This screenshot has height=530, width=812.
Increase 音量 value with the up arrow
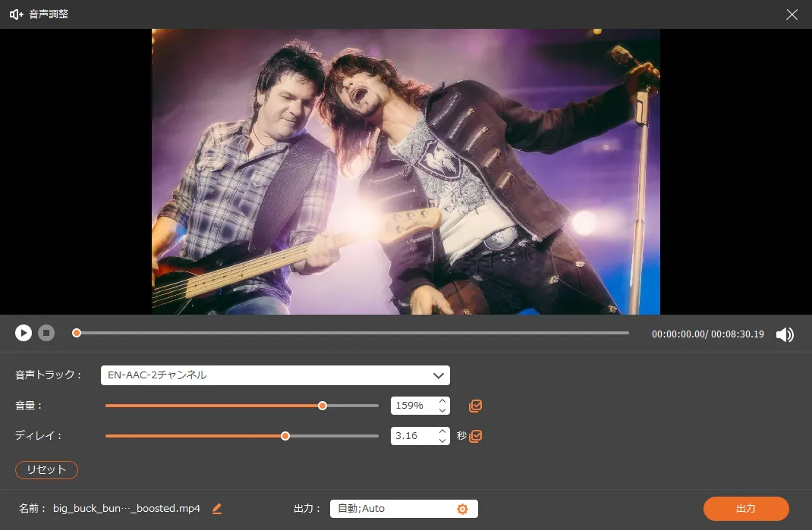click(442, 401)
